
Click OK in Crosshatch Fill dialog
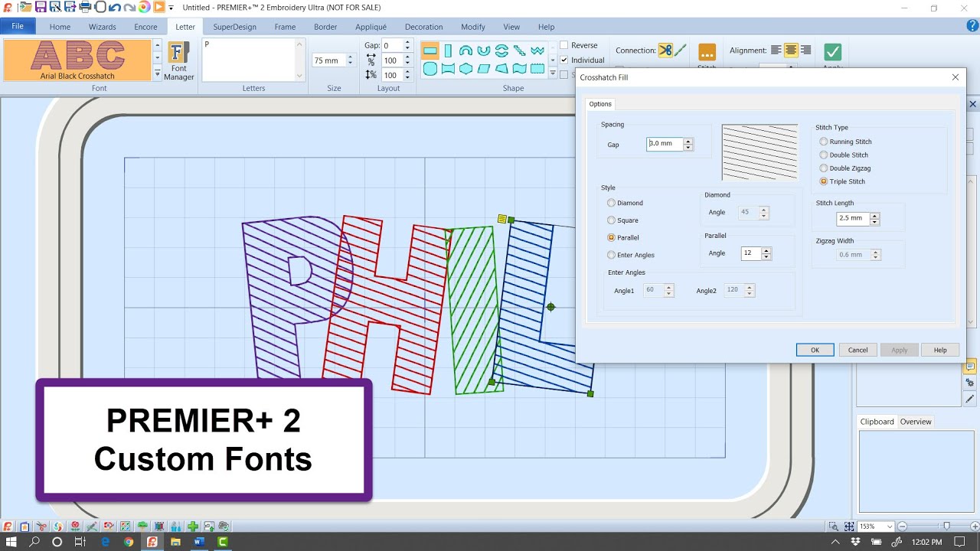815,350
